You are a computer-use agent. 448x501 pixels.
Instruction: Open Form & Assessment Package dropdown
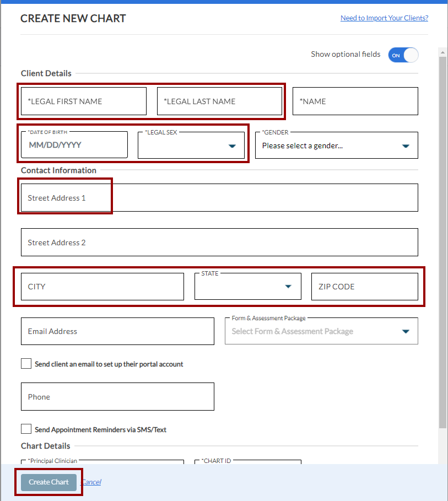coord(321,331)
